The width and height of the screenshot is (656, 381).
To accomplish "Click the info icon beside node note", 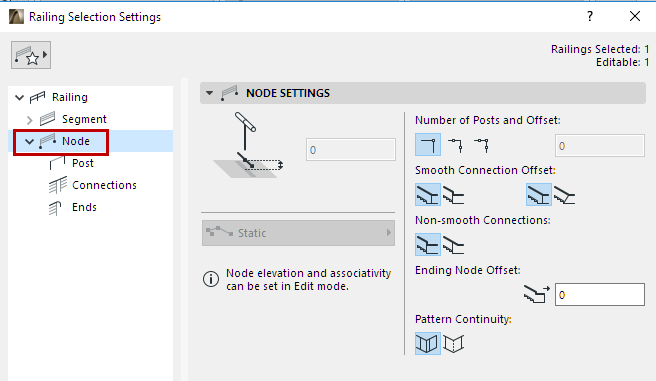I will point(211,279).
